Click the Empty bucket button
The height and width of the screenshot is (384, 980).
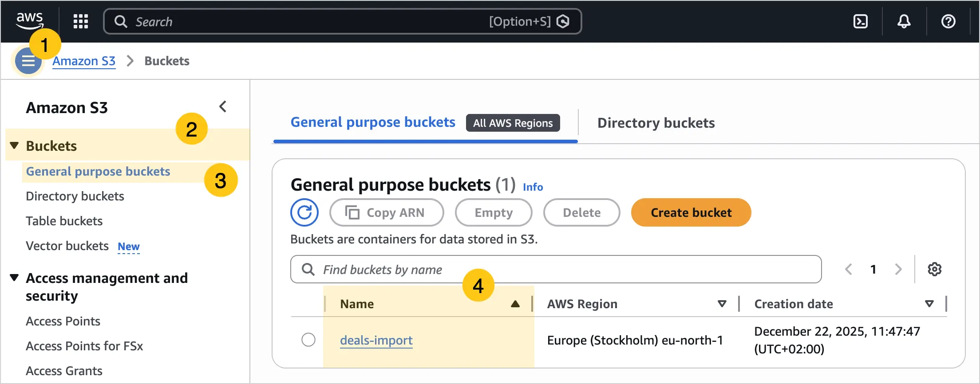click(494, 212)
